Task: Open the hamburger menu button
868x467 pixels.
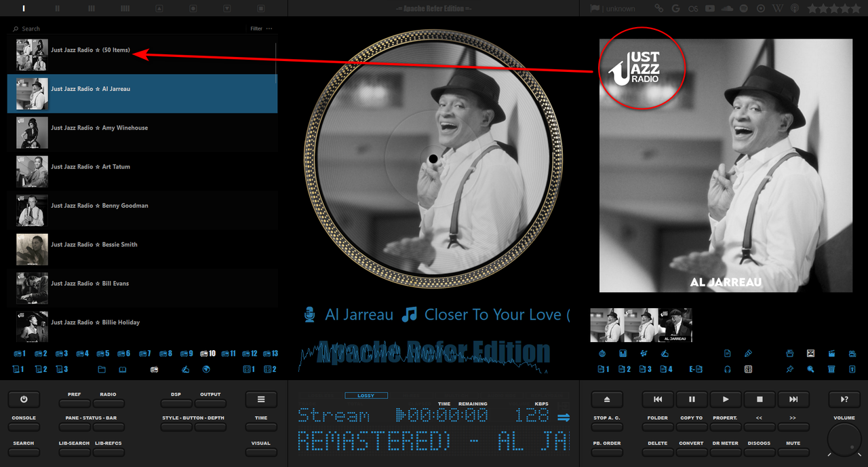Action: (261, 399)
